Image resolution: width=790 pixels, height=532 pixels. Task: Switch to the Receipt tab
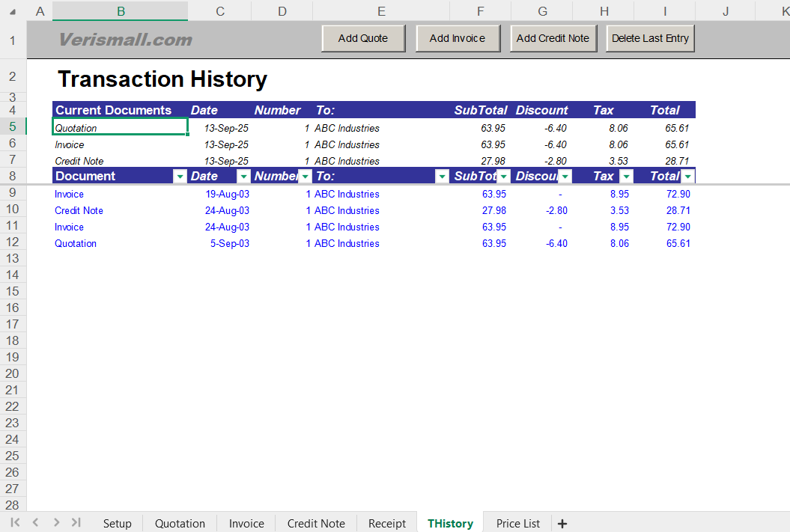[x=386, y=523]
